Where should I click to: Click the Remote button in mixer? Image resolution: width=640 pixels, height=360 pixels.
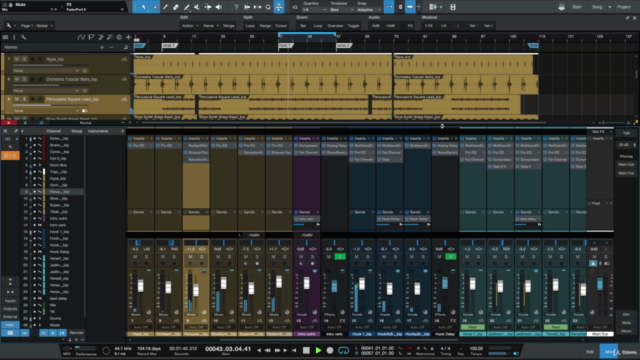pos(76,333)
